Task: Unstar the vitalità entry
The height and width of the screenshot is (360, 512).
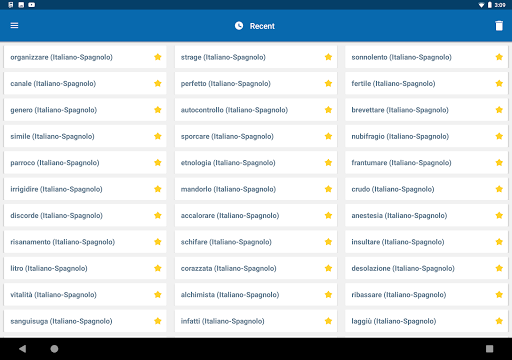Action: (x=158, y=294)
